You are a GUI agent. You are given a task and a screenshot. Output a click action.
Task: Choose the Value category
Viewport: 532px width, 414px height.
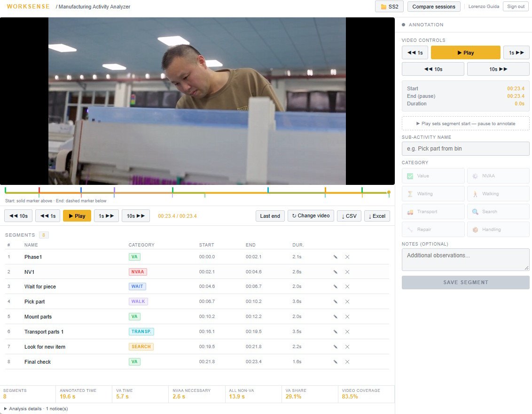433,176
